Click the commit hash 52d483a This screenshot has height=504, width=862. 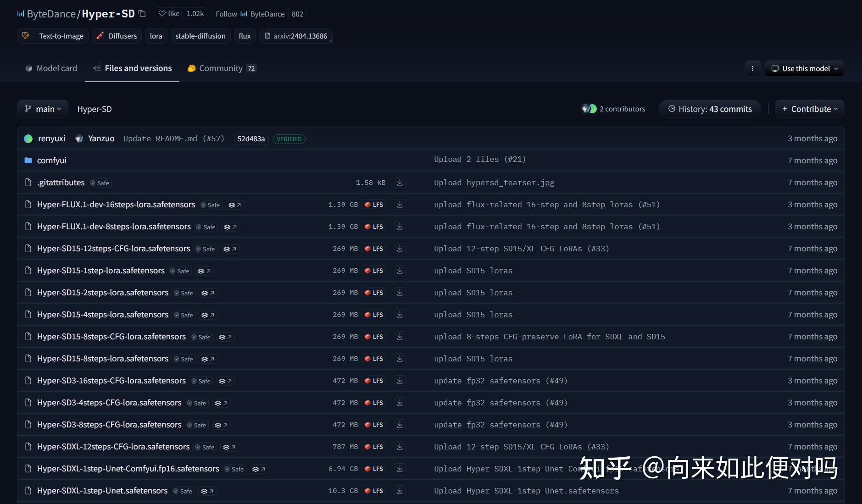pyautogui.click(x=250, y=138)
